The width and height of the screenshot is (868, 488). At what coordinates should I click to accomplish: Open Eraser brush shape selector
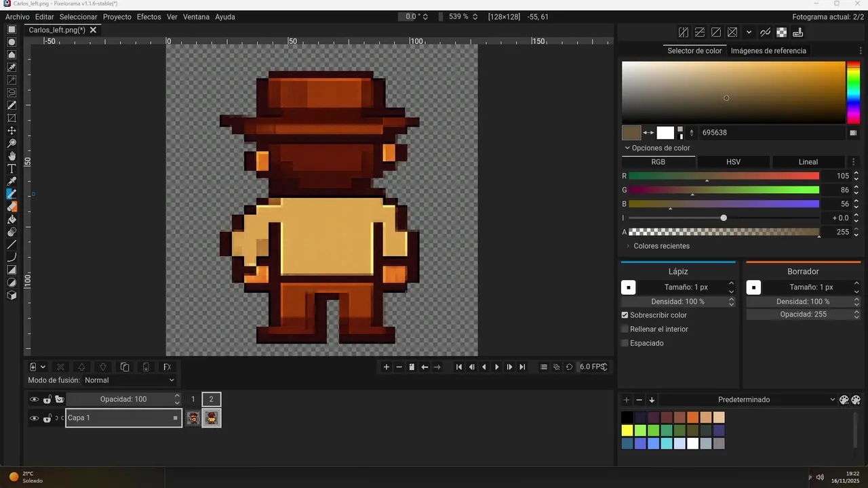click(753, 287)
